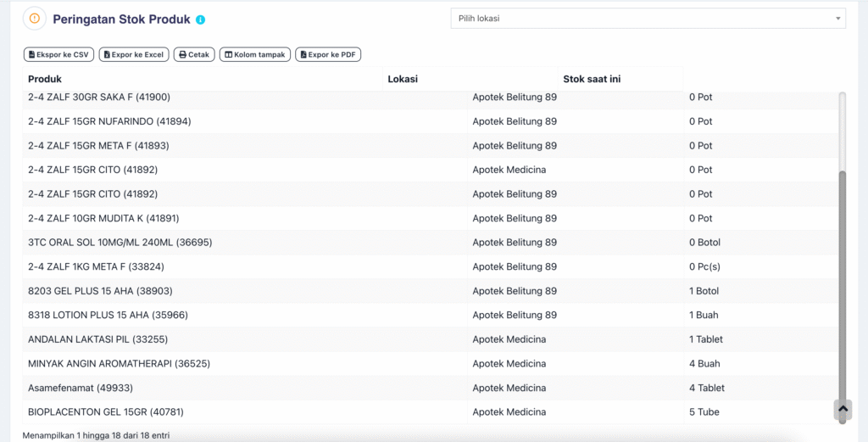Select the Asamefenamat (49933) product row
Viewport: 868px width, 442px height.
(80, 389)
